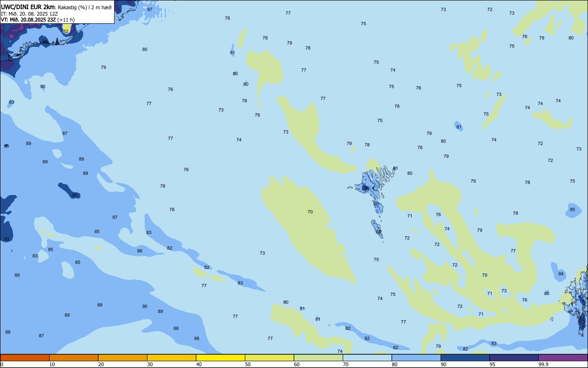Click the 'IT: Mið. 20. 08. 2025 12Z' line
This screenshot has width=588, height=368.
29,13
